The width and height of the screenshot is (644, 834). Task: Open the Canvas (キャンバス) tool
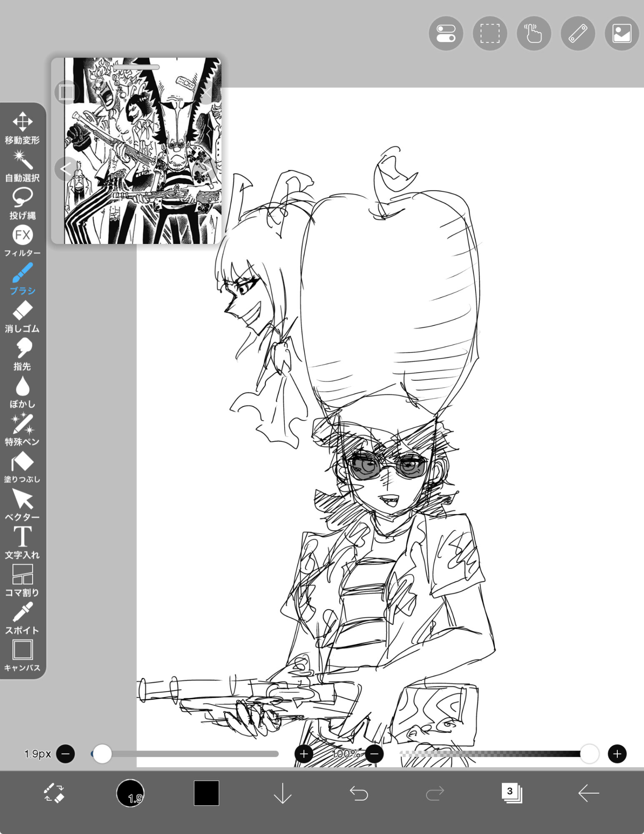pyautogui.click(x=23, y=656)
